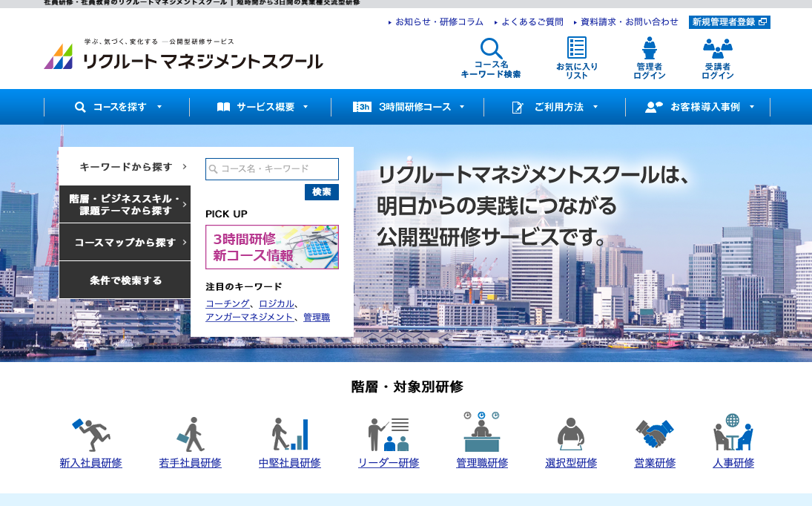Viewport: 812px width, 506px height.
Task: Open the 中堅社員研修 text link
Action: point(289,463)
